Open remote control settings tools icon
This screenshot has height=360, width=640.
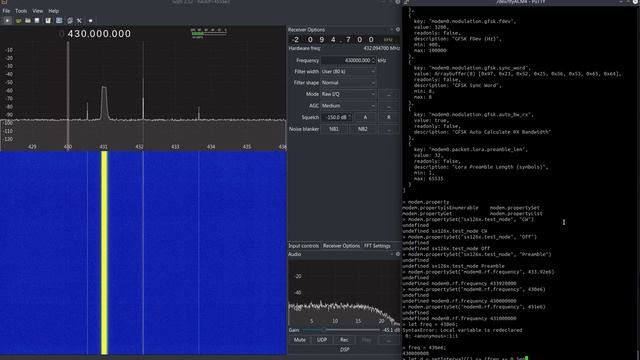(79, 20)
